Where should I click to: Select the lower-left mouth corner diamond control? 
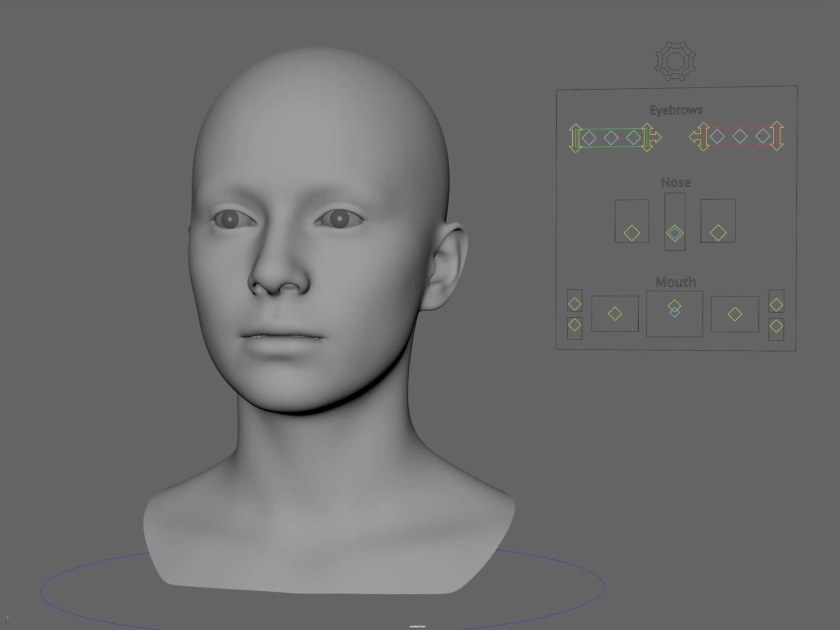click(574, 324)
